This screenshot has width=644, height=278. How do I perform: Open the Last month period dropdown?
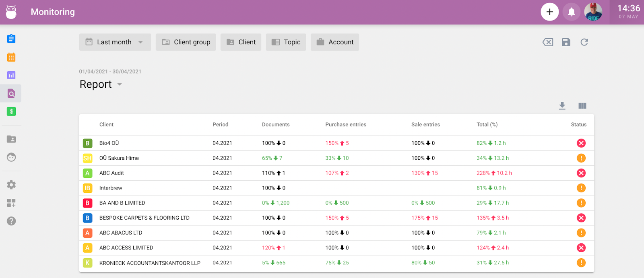click(x=115, y=42)
